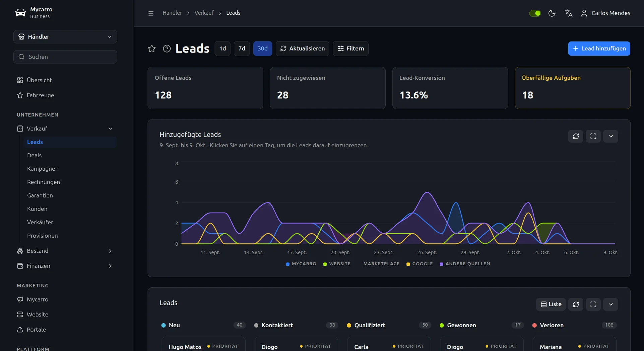Focus the Suchen search field

(x=65, y=57)
